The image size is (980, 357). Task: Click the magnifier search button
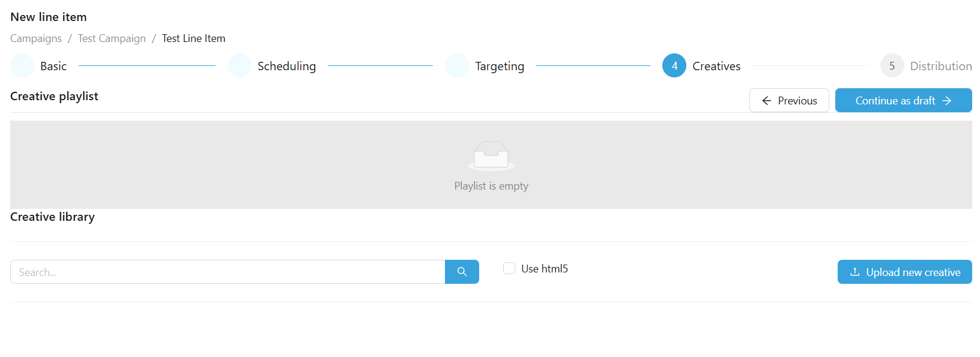(x=462, y=272)
